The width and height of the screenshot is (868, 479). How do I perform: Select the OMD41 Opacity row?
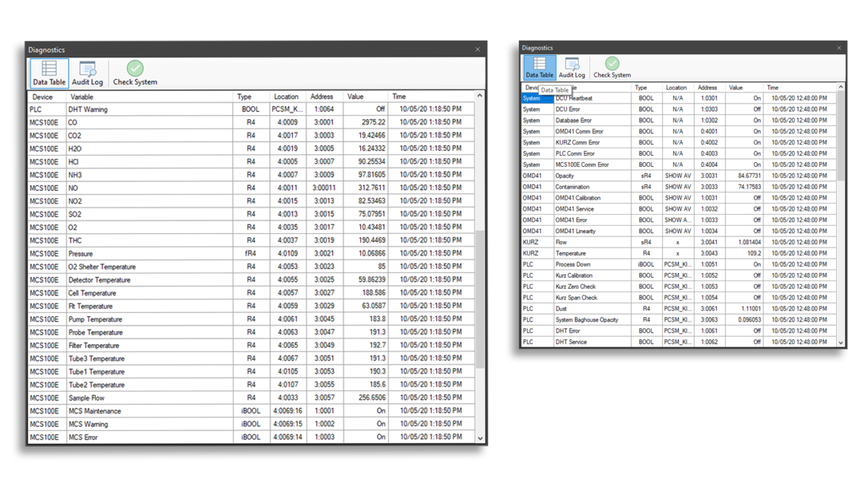tap(679, 175)
